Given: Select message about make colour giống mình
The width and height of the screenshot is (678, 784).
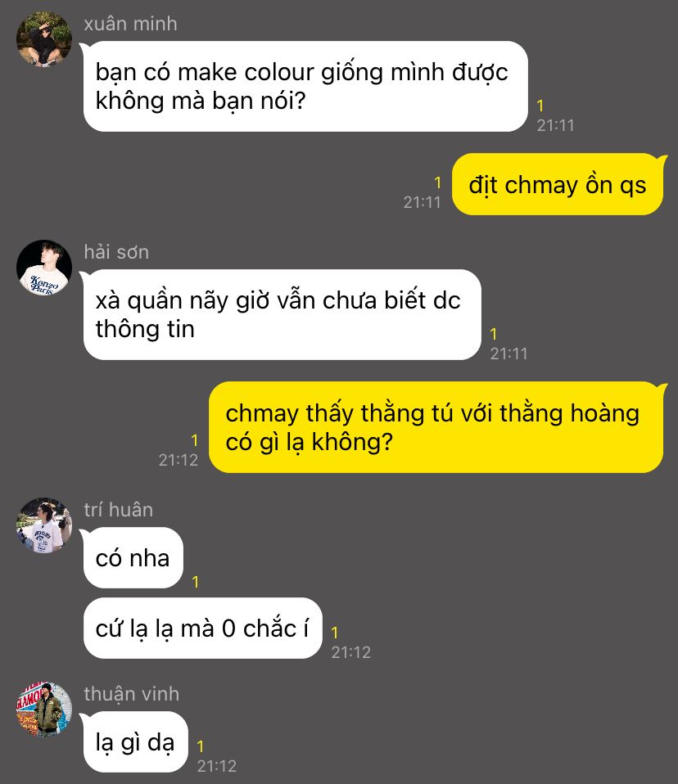Looking at the screenshot, I should [x=305, y=86].
